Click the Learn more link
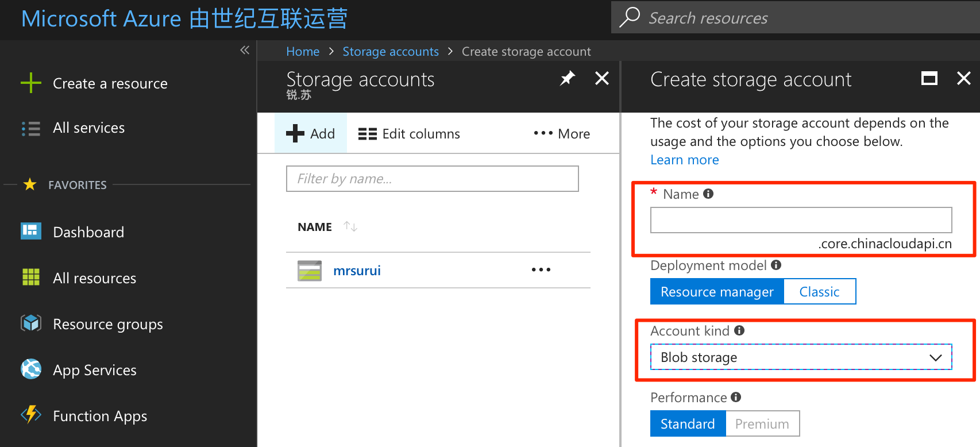This screenshot has height=447, width=980. [684, 160]
